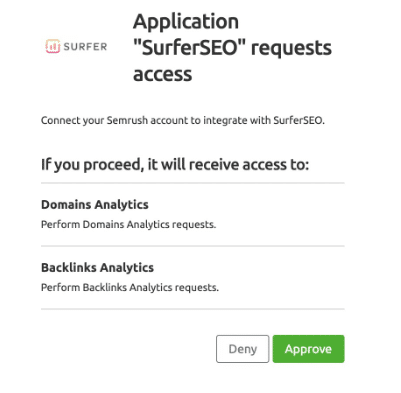Click the 'Connect your Semrush account' sentence
Viewport: 401px width, 393px height.
tap(183, 120)
